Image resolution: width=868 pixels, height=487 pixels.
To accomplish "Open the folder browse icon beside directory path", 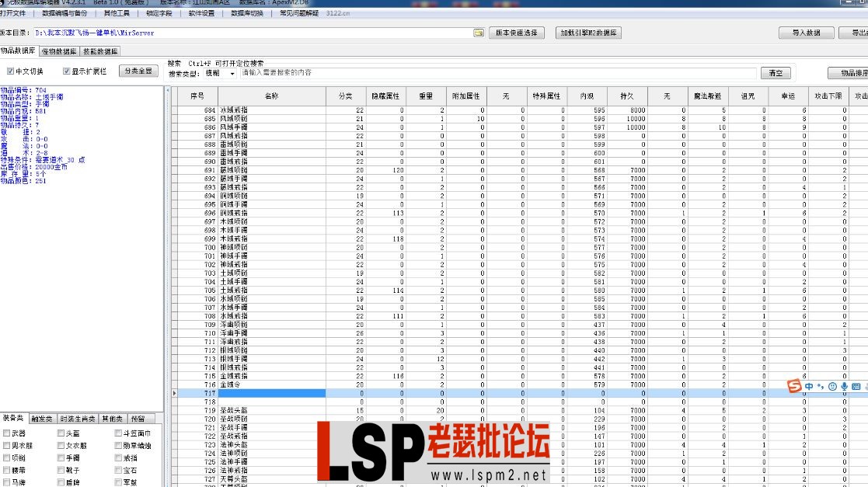I will pos(479,33).
